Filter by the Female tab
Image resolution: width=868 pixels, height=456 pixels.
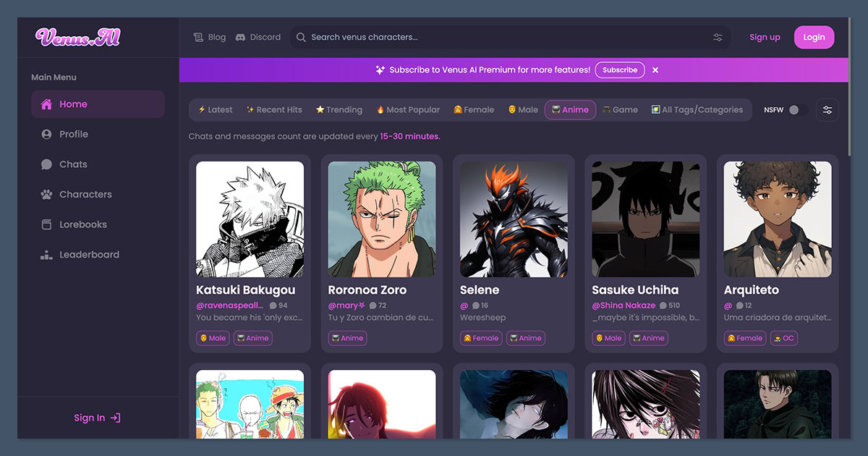474,110
